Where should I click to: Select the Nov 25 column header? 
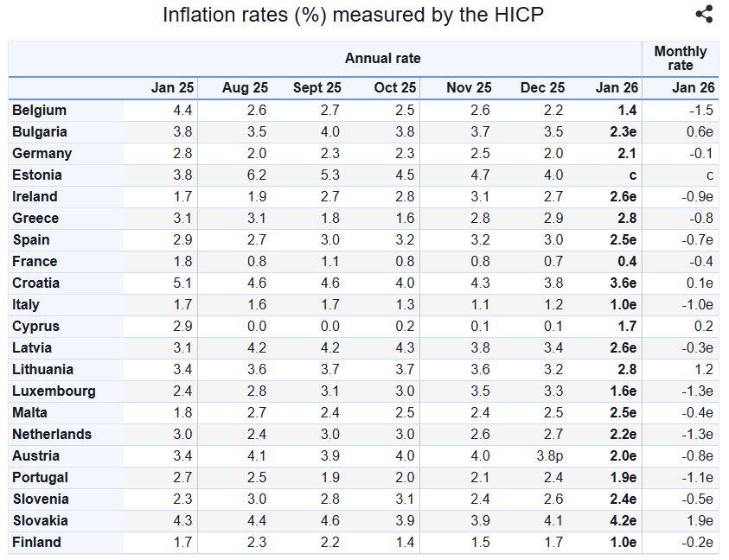(469, 88)
